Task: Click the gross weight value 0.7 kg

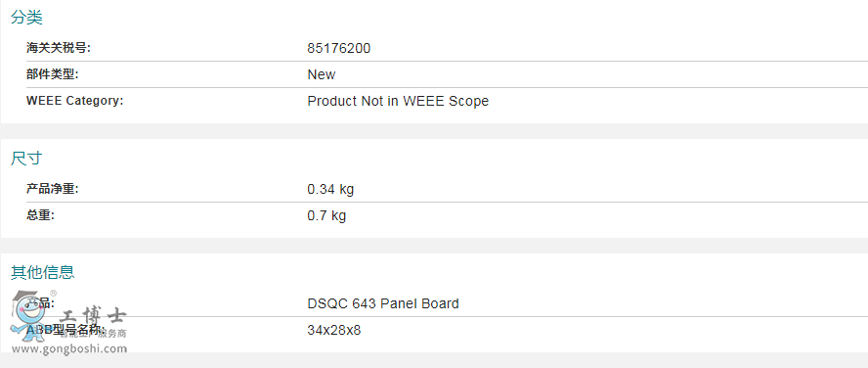Action: click(x=326, y=215)
